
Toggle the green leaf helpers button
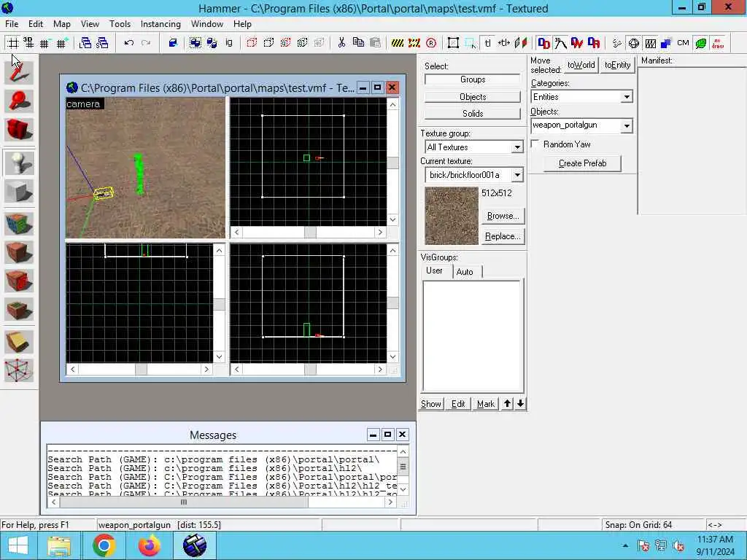701,43
